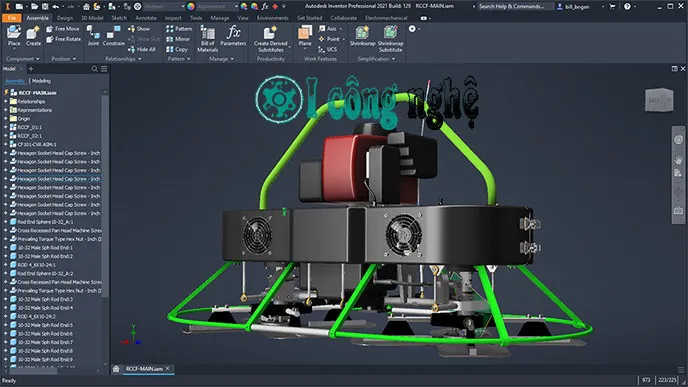This screenshot has width=688, height=387.
Task: Open the fx Parameters tool
Action: 233,36
